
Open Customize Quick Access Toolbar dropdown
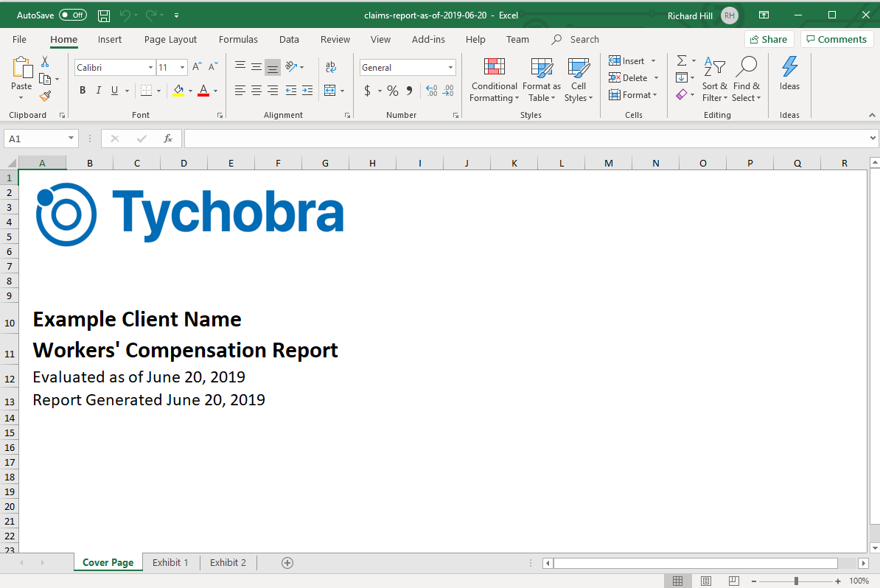[177, 15]
